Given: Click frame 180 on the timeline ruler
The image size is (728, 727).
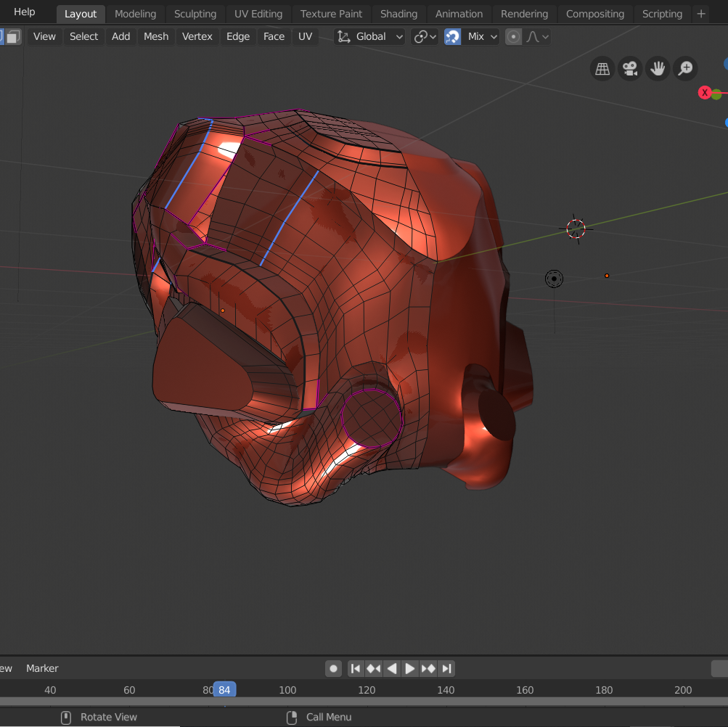Looking at the screenshot, I should pyautogui.click(x=604, y=690).
